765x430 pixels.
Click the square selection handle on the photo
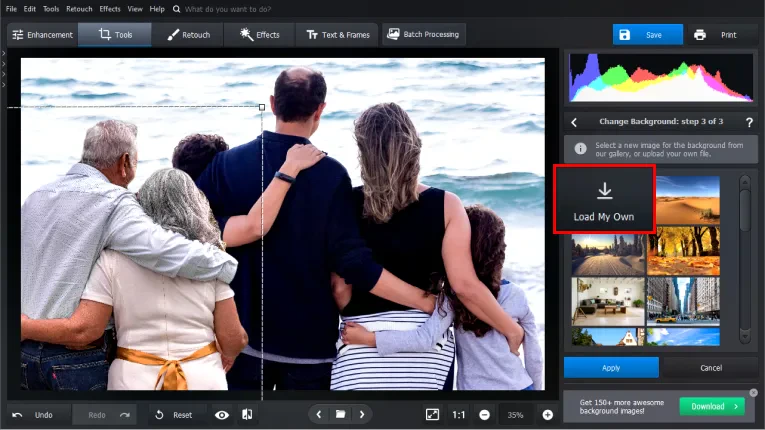tap(262, 107)
